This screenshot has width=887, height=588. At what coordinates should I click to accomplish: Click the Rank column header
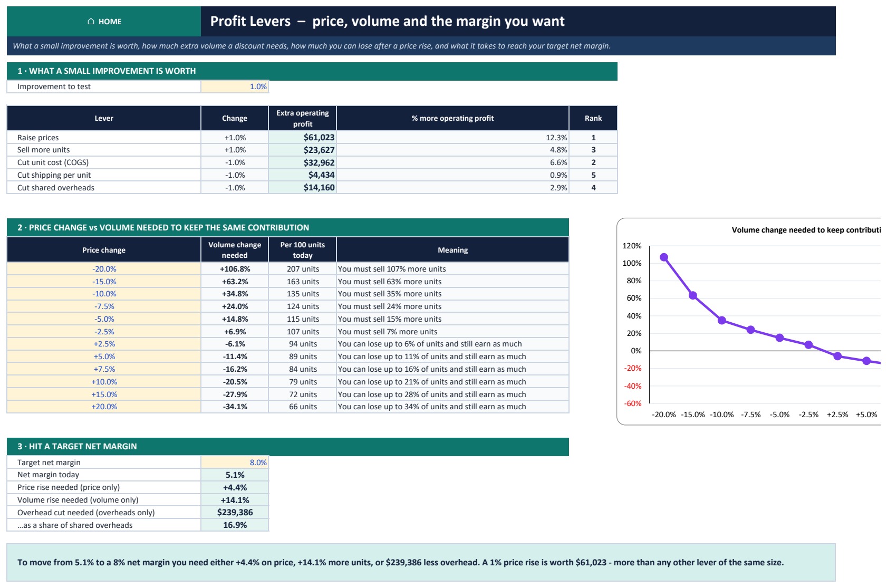(x=593, y=118)
